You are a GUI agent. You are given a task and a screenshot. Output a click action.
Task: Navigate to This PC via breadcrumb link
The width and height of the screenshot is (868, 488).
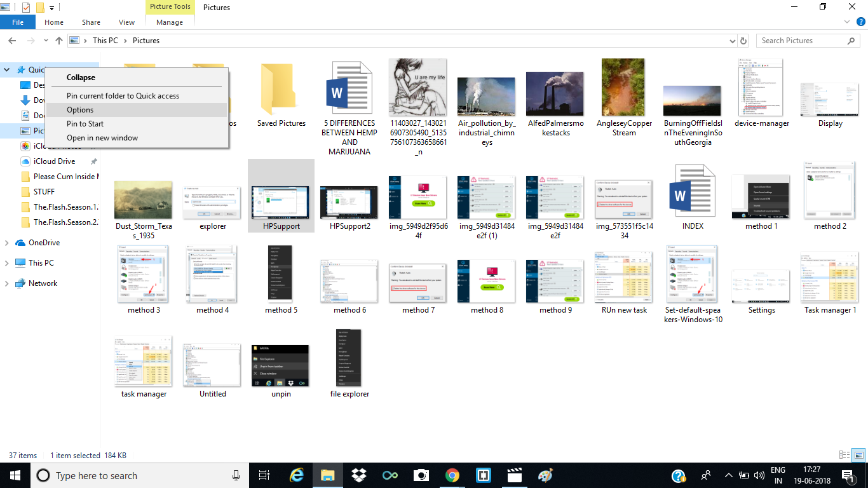(105, 40)
